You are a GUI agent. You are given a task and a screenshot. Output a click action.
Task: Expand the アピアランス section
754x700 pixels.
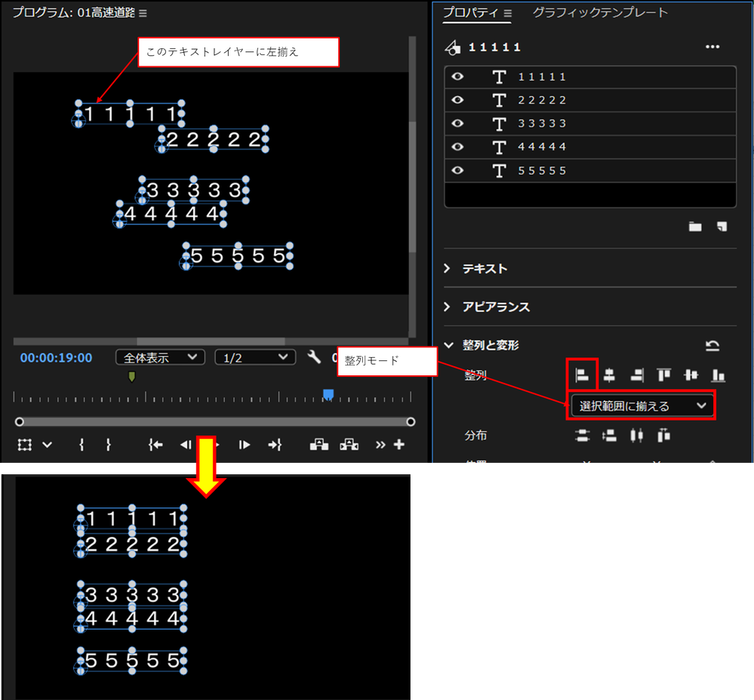click(x=447, y=307)
